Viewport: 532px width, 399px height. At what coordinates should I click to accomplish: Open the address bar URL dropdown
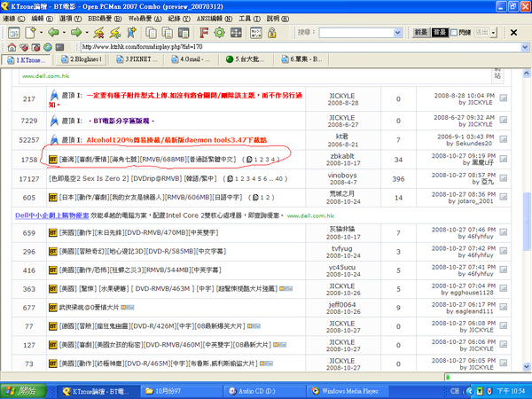click(x=524, y=47)
